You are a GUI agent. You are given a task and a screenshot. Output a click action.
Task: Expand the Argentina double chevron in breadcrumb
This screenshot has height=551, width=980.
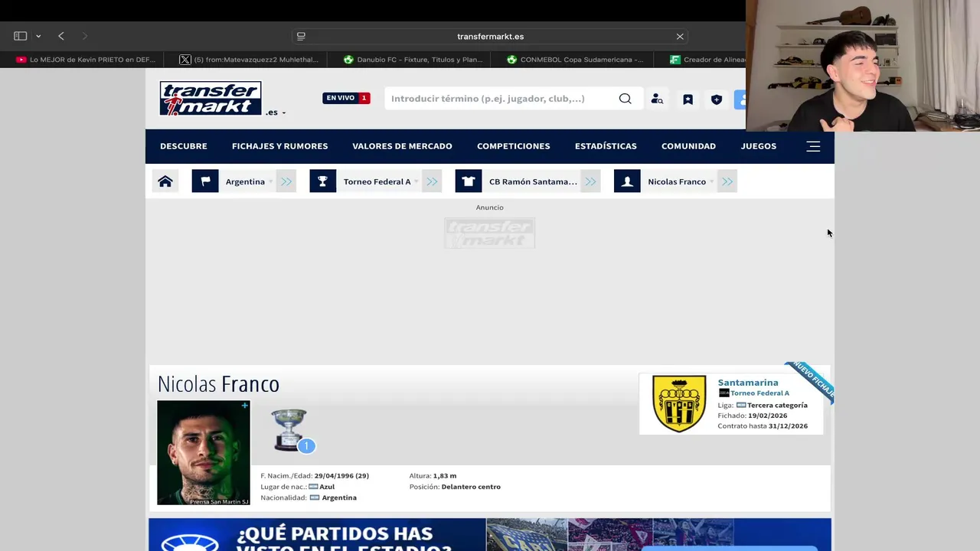286,181
